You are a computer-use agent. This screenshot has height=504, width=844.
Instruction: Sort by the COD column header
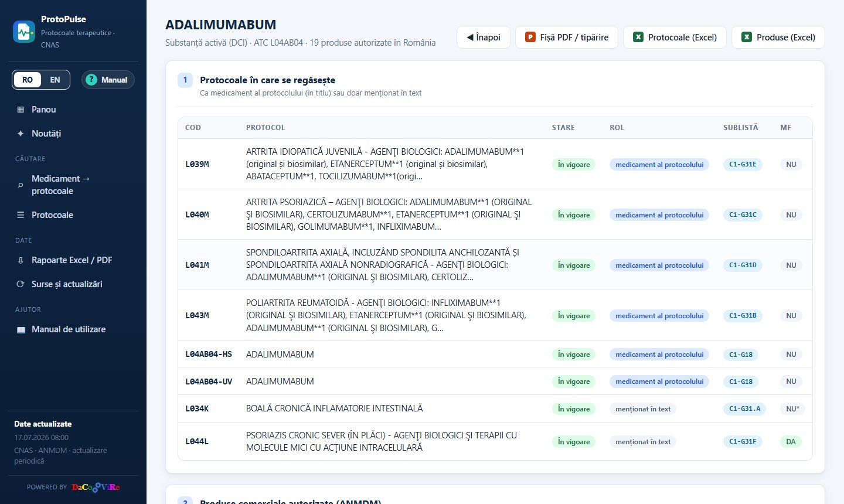click(x=193, y=127)
